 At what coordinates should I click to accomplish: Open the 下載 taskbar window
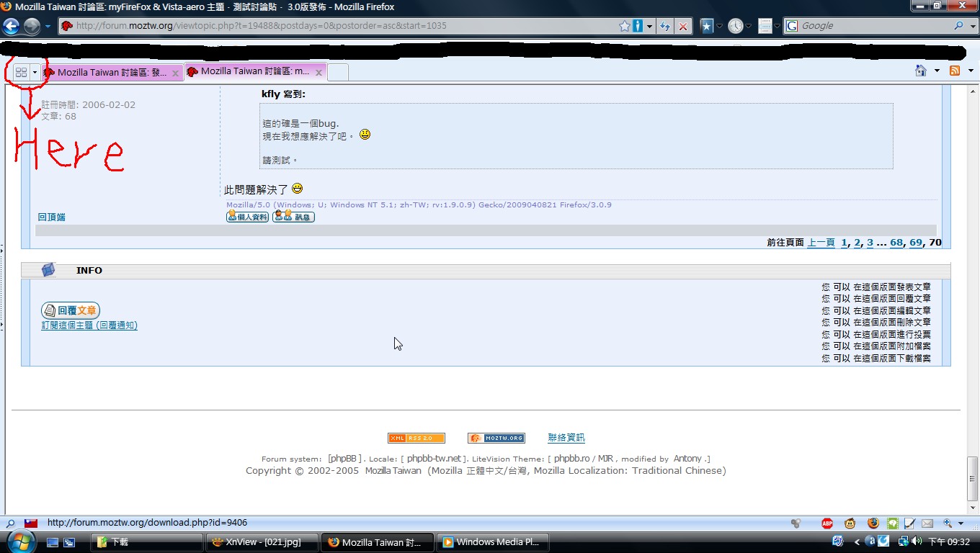pos(146,542)
